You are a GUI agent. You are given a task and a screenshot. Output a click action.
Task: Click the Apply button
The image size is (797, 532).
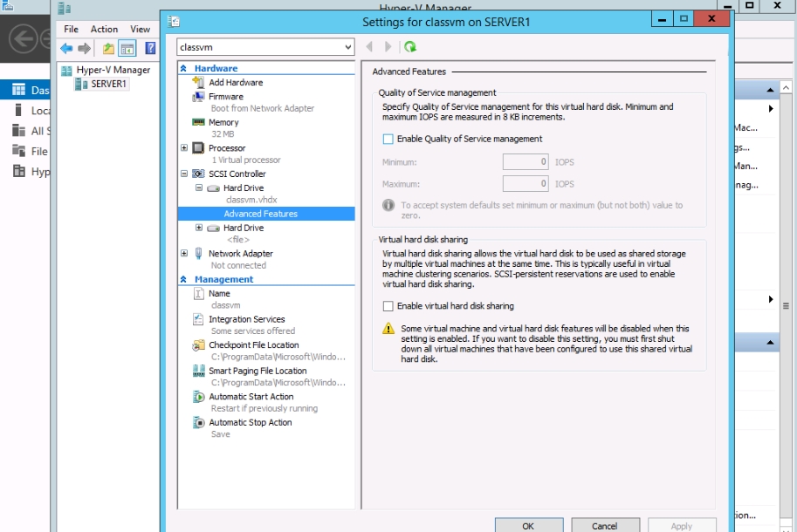click(682, 525)
